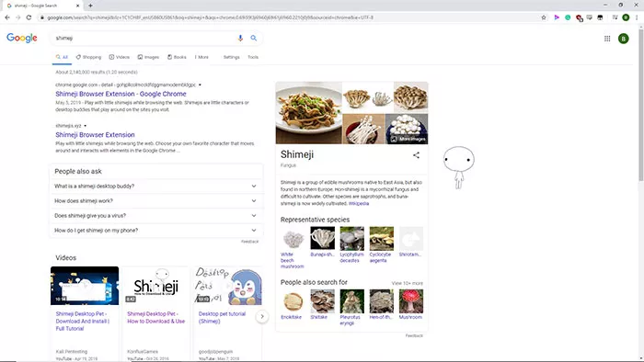The image size is (644, 362).
Task: Click the voice search microphone icon
Action: [240, 38]
